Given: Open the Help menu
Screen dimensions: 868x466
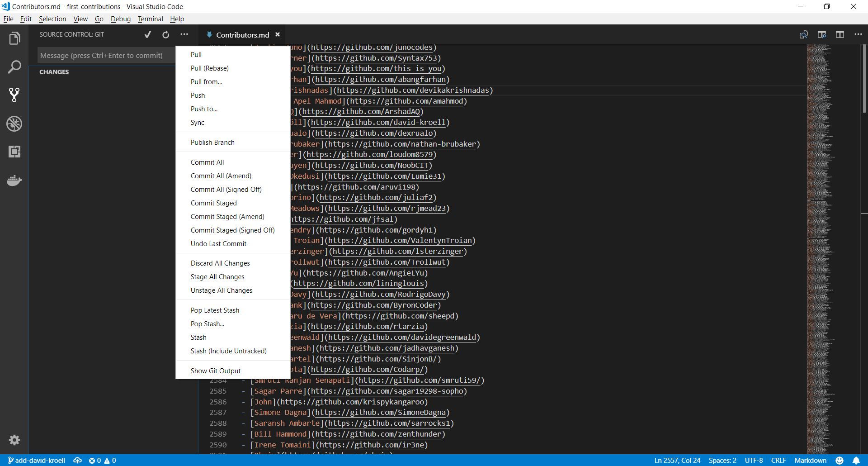Looking at the screenshot, I should click(177, 19).
